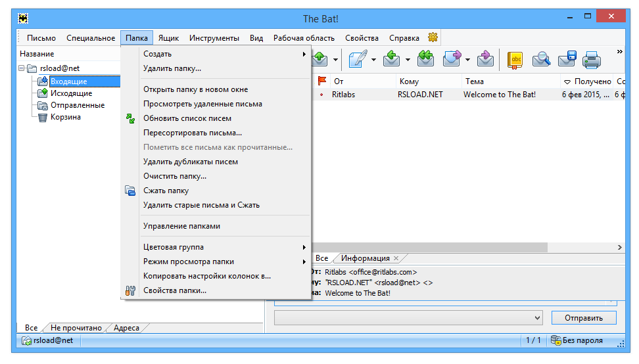Open the Свойства menu
The width and height of the screenshot is (639, 364).
click(x=362, y=38)
